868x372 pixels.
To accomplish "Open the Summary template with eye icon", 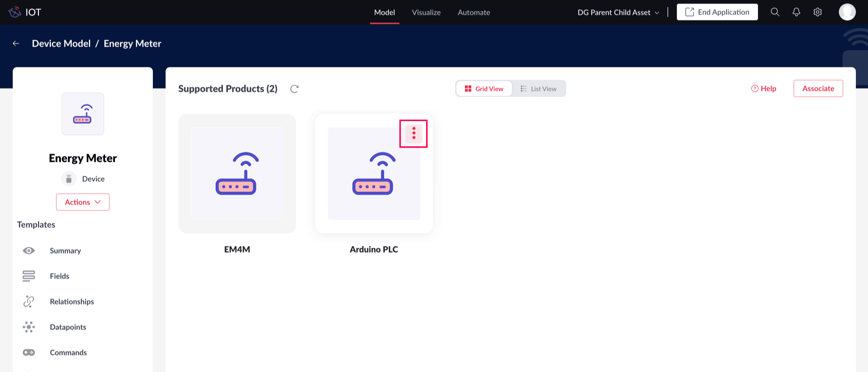I will tap(65, 251).
